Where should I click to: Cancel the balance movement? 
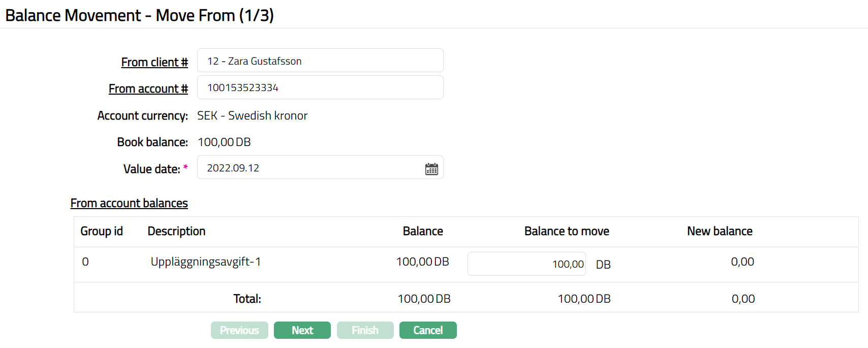click(x=428, y=330)
